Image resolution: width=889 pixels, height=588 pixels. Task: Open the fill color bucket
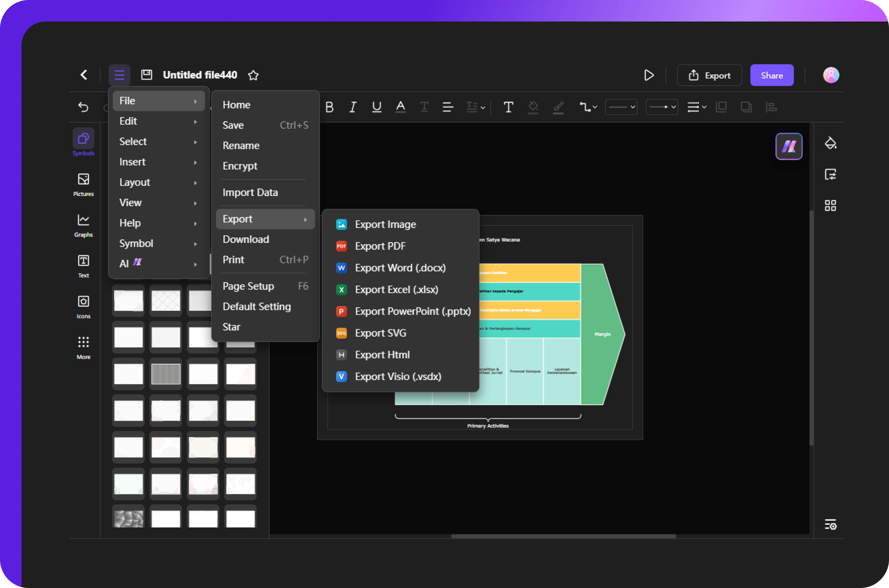pos(533,107)
